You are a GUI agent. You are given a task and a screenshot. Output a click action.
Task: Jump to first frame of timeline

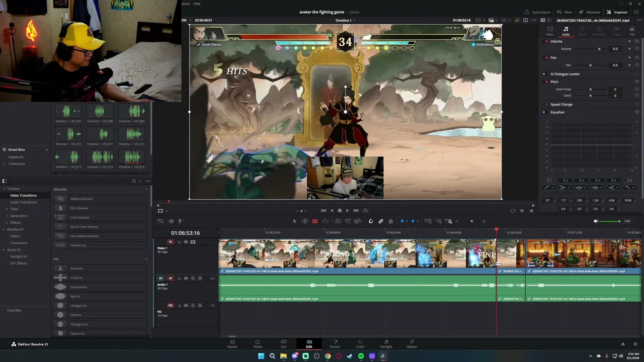[x=324, y=211]
